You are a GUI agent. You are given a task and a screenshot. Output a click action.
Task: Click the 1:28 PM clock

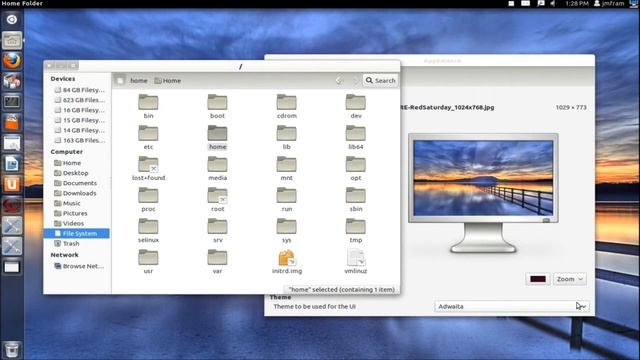click(x=577, y=3)
